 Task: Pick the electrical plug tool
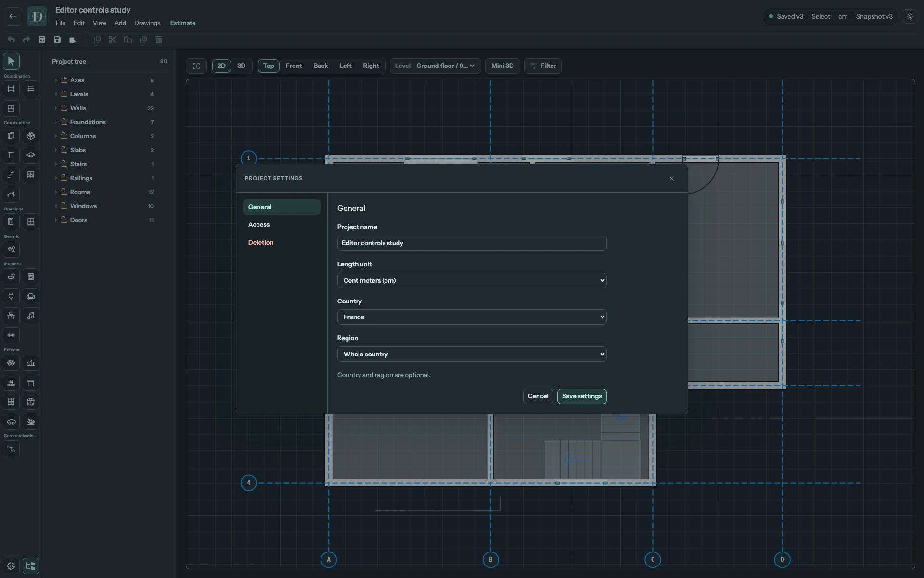11,296
